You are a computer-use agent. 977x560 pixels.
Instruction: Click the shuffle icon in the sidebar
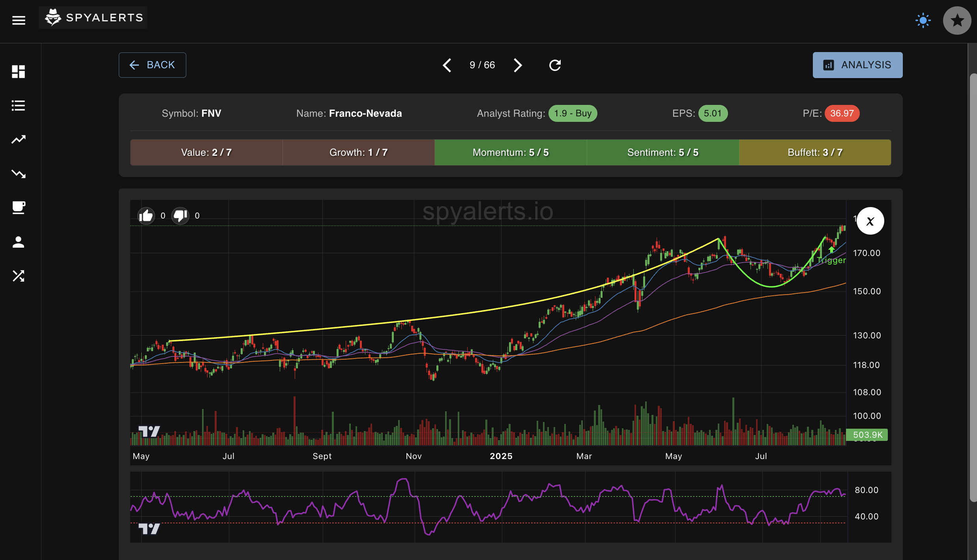[18, 276]
